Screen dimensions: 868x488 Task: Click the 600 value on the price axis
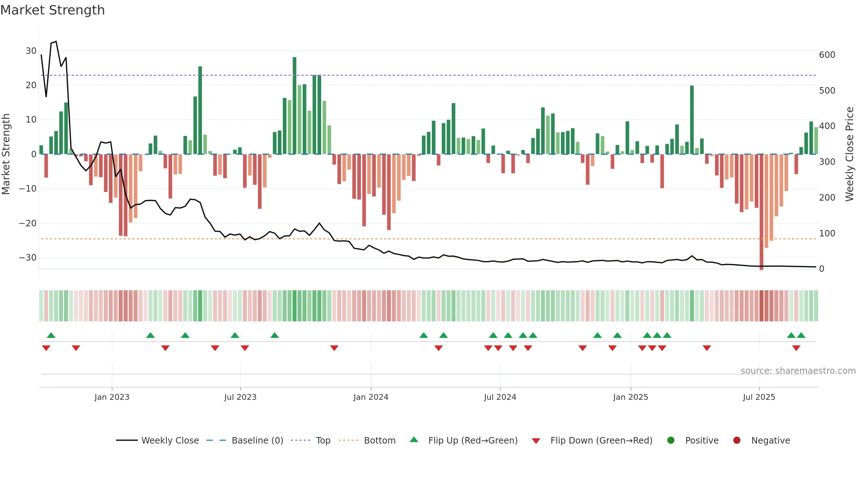[827, 55]
